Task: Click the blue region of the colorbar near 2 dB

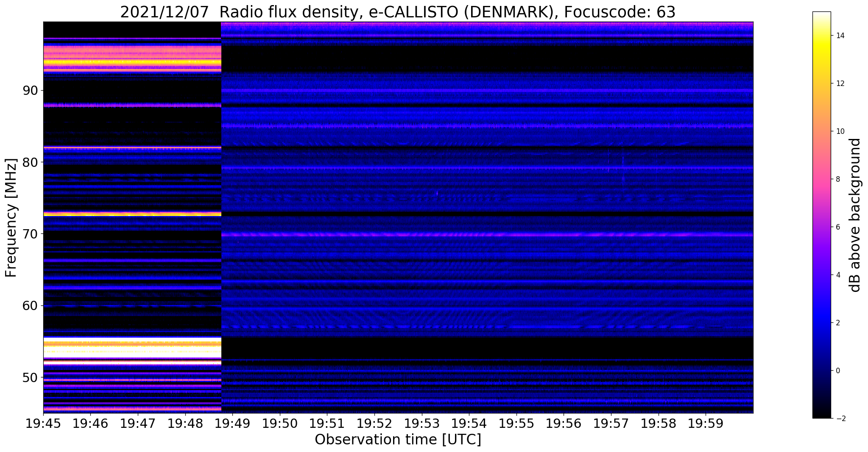Action: click(x=821, y=323)
